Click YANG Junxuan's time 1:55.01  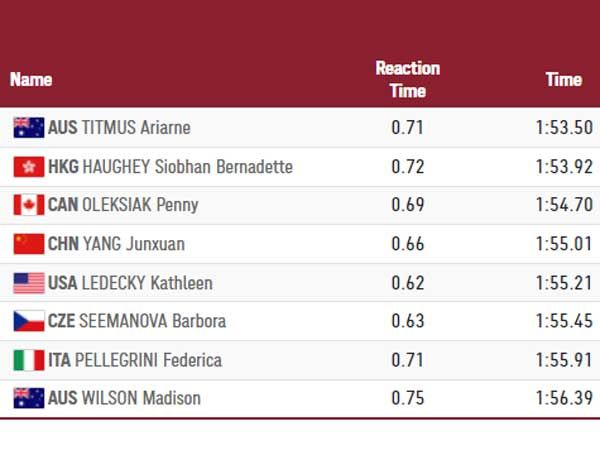(564, 244)
